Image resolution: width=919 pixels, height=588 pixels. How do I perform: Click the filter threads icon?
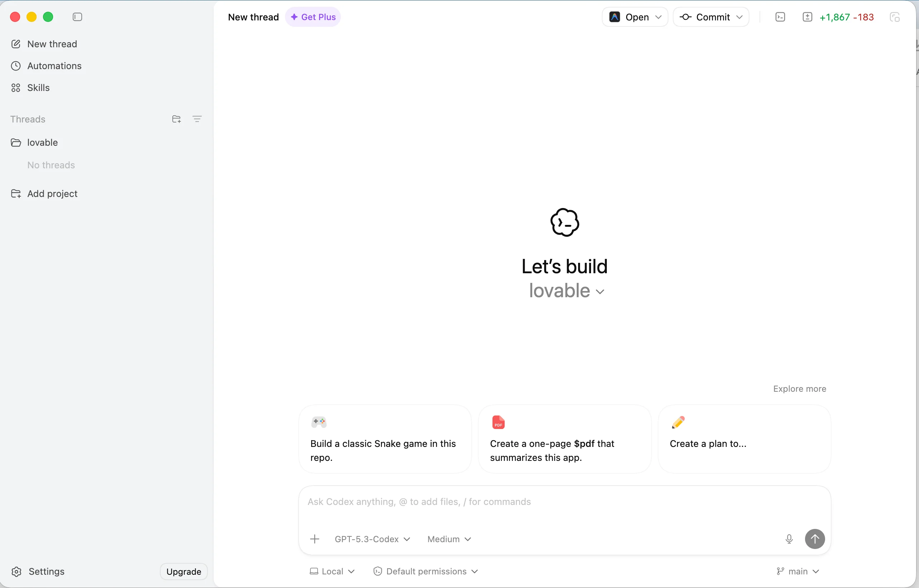(197, 119)
